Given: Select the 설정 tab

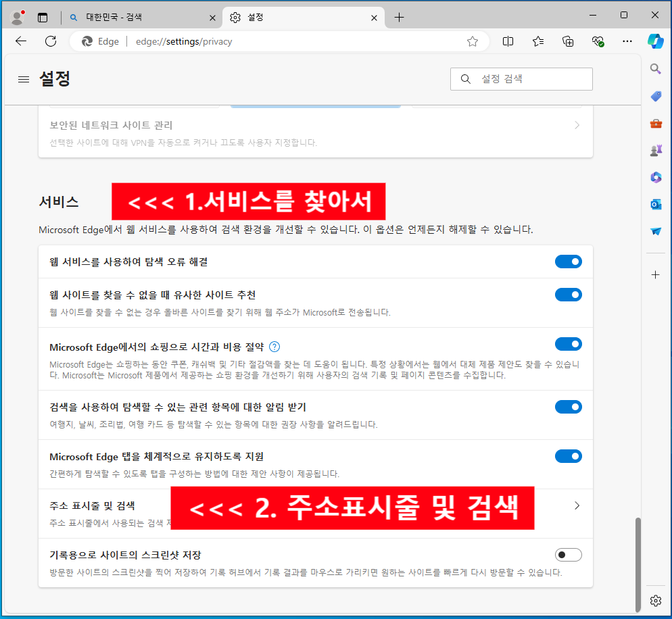Looking at the screenshot, I should click(304, 17).
